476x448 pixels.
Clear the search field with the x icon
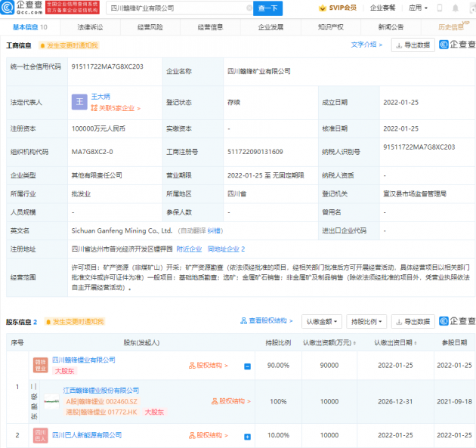click(x=249, y=8)
